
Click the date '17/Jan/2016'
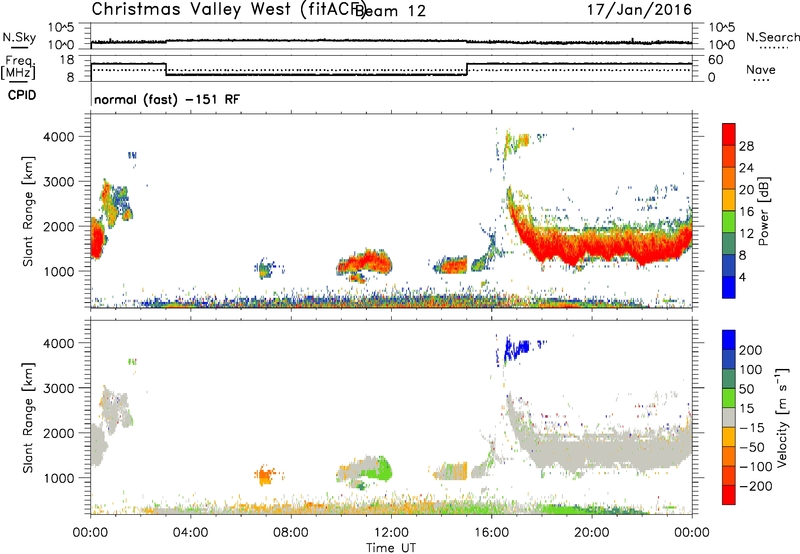click(x=640, y=9)
